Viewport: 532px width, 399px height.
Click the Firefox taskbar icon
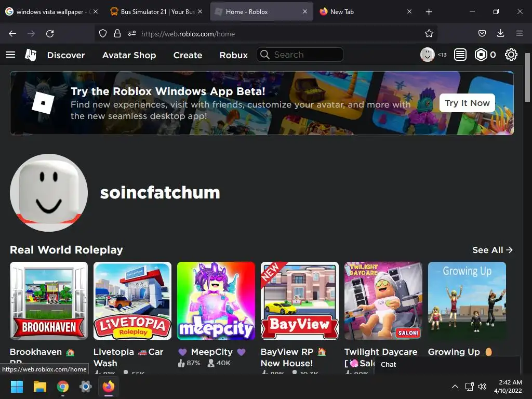click(109, 387)
